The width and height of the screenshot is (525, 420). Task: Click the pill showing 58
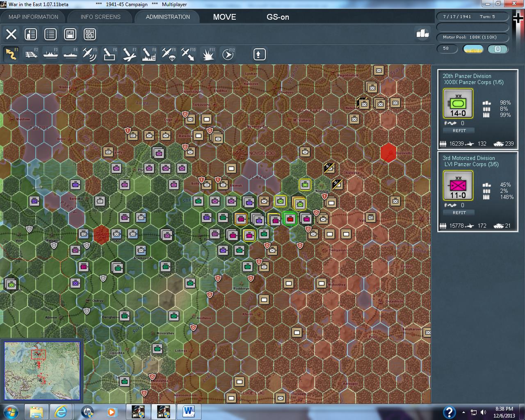448,49
